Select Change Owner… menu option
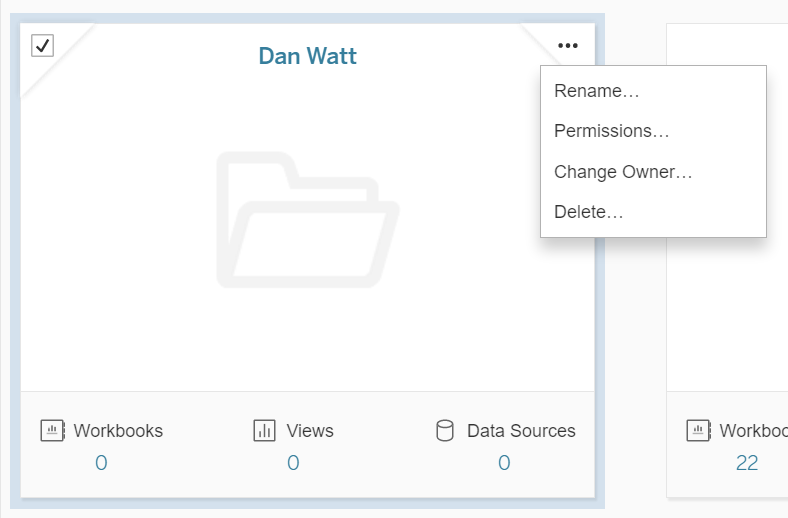The height and width of the screenshot is (518, 788). pyautogui.click(x=623, y=172)
